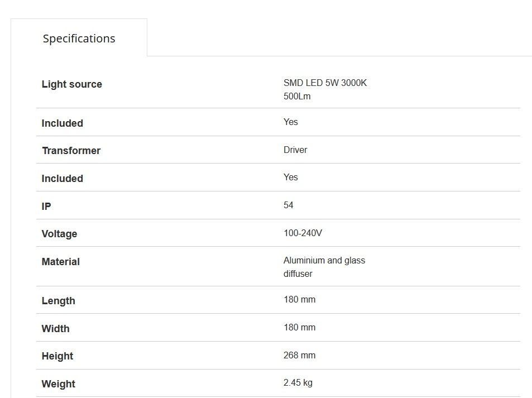This screenshot has width=532, height=398.
Task: Select the Material label
Action: [61, 262]
